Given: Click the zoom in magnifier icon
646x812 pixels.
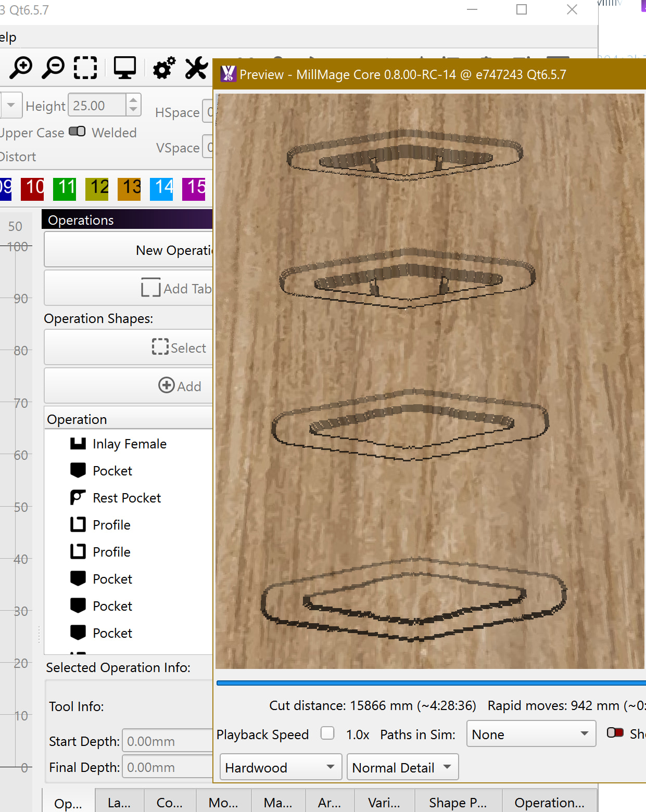Looking at the screenshot, I should click(21, 68).
